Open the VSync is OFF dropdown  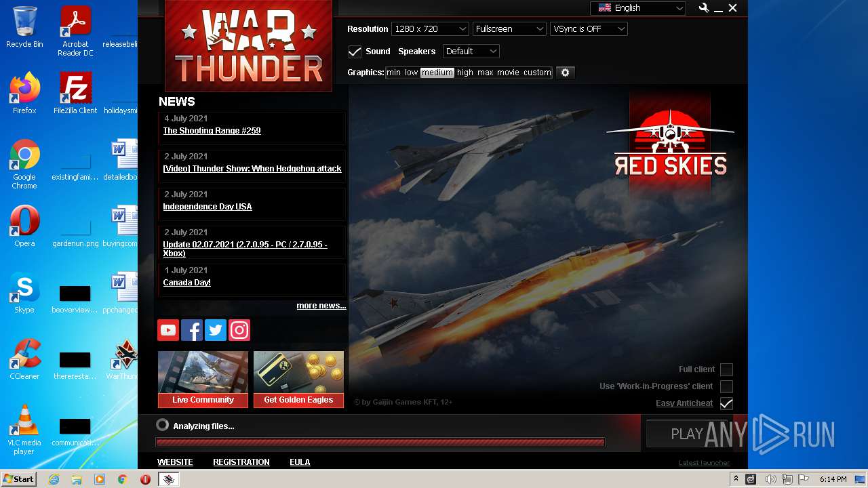[589, 29]
